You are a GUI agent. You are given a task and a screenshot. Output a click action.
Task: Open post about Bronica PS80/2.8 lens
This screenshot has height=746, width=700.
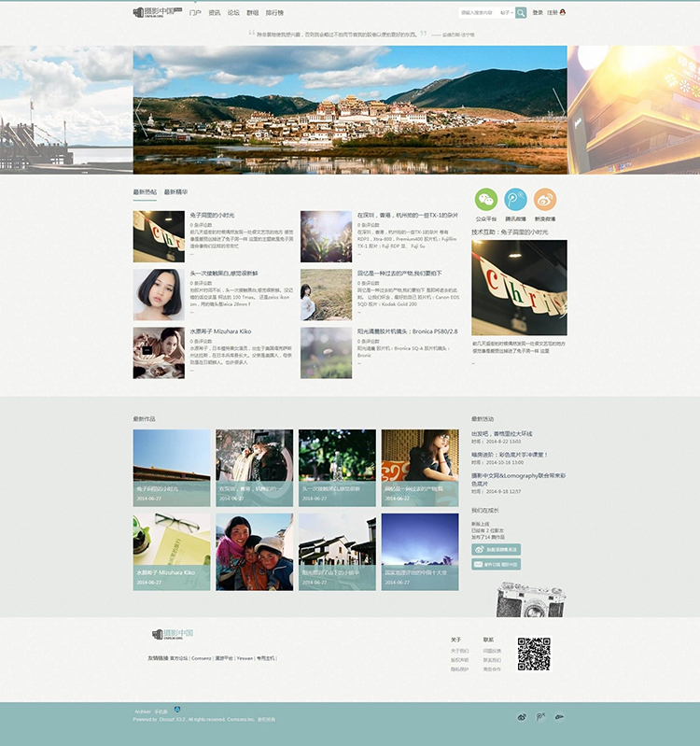click(x=408, y=331)
